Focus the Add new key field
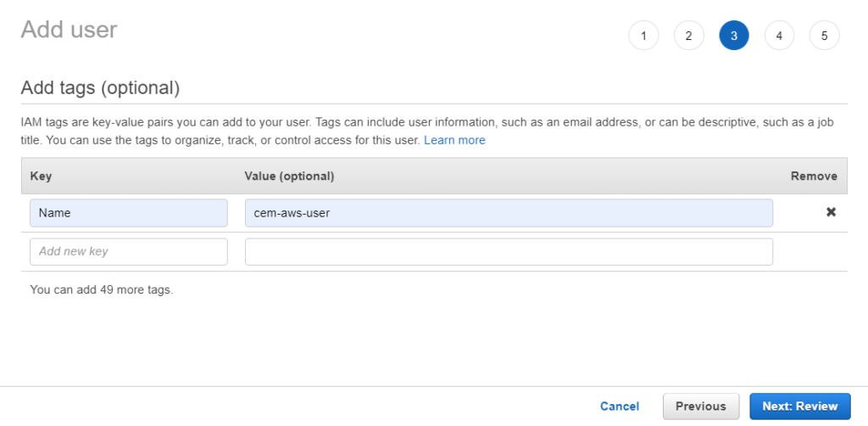The width and height of the screenshot is (868, 426). tap(129, 251)
